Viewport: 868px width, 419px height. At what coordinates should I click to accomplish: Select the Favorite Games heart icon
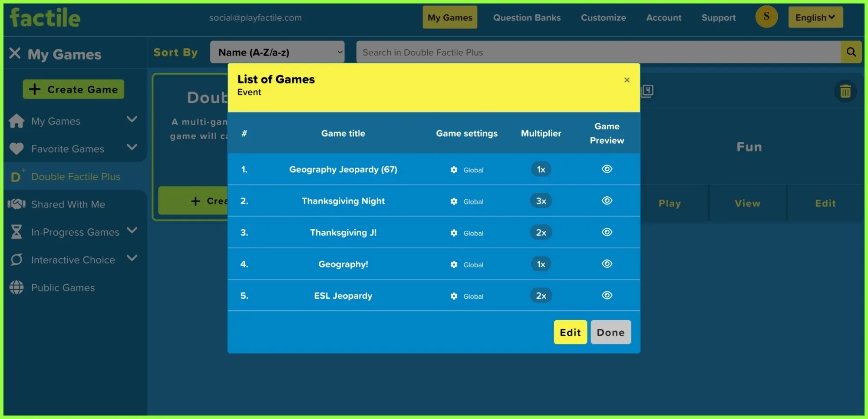point(17,148)
